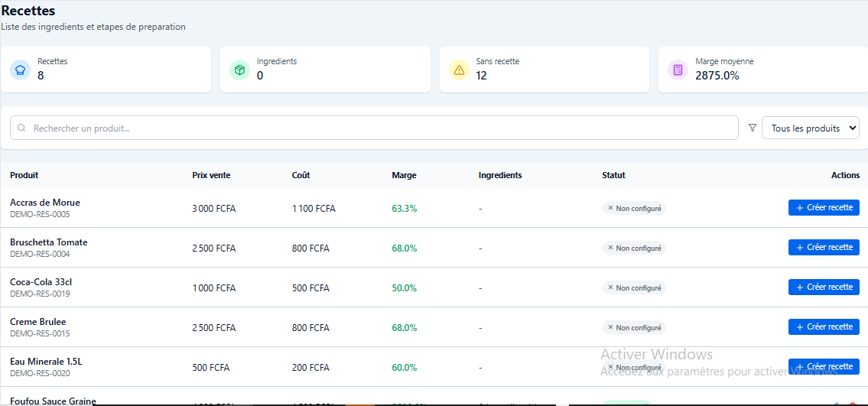Viewport: 868px width, 406px height.
Task: Click the chef hat Recettes icon
Action: (21, 70)
